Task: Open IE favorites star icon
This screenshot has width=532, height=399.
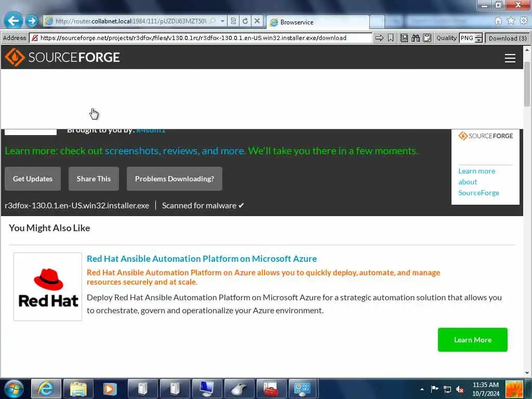Action: point(511,21)
